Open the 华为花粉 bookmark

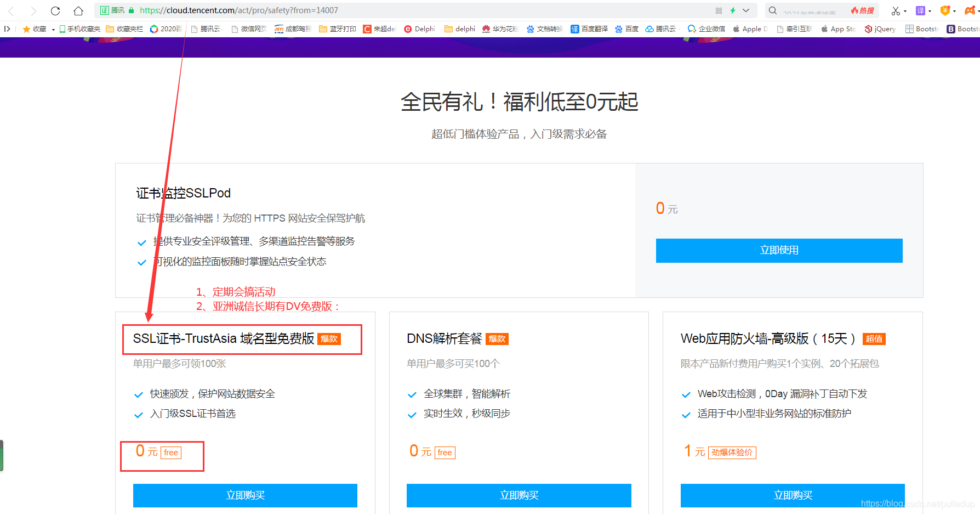500,29
